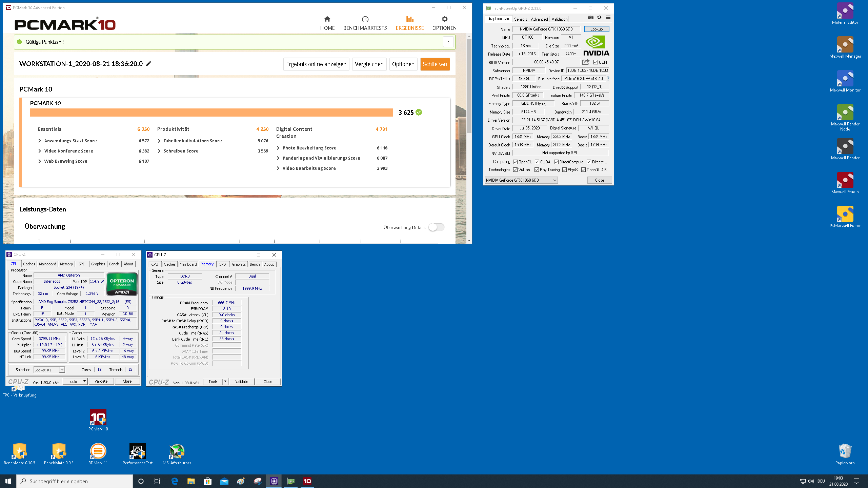868x488 pixels.
Task: Open SPD tab in right CPU-Z window
Action: click(222, 264)
